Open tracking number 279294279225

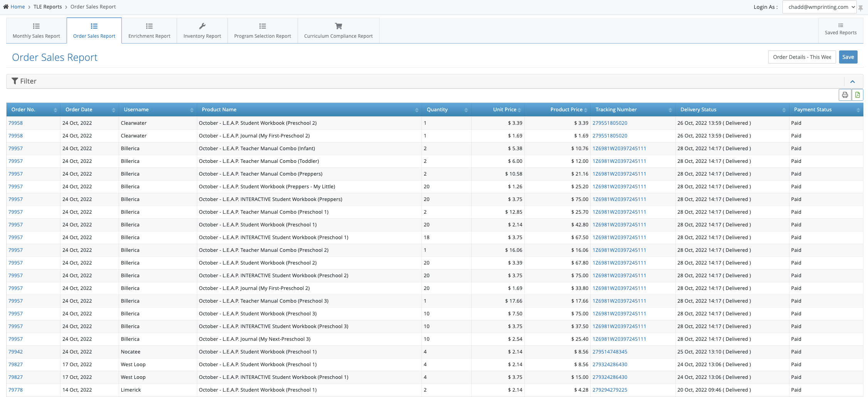click(610, 390)
